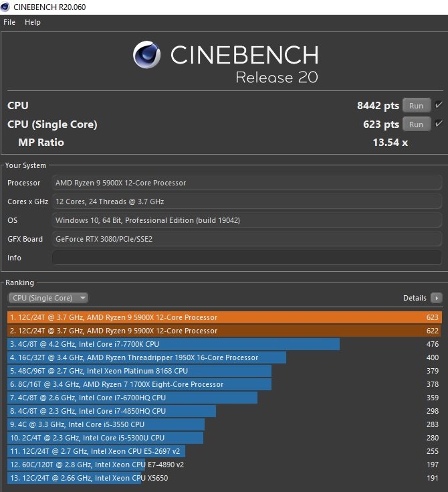Click the 623 pts single core score
Viewport: 448px width, 492px height.
[381, 125]
